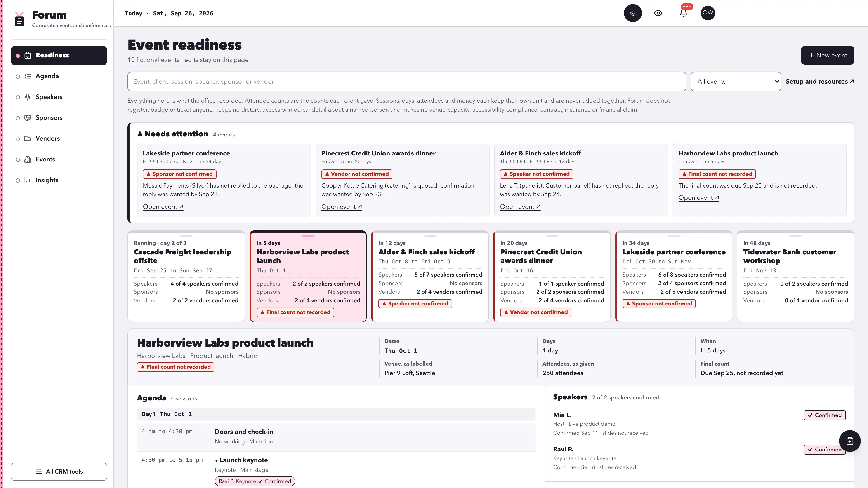
Task: Select the Harborview Labs product launch card
Action: [x=308, y=276]
